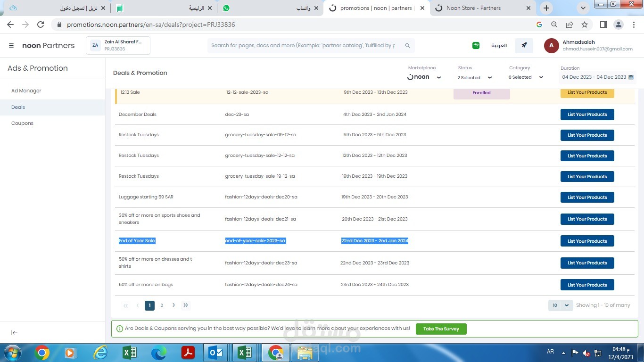
Task: Select page 1 in the pagination
Action: [149, 305]
